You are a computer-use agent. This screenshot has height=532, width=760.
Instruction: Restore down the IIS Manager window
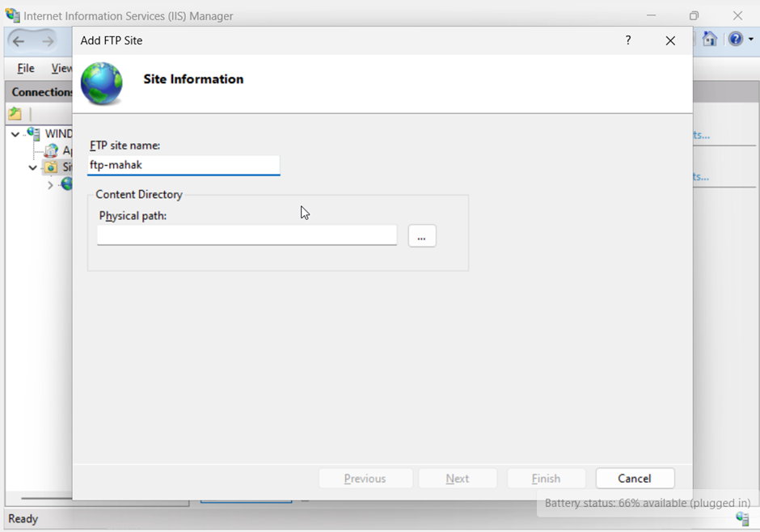(694, 16)
